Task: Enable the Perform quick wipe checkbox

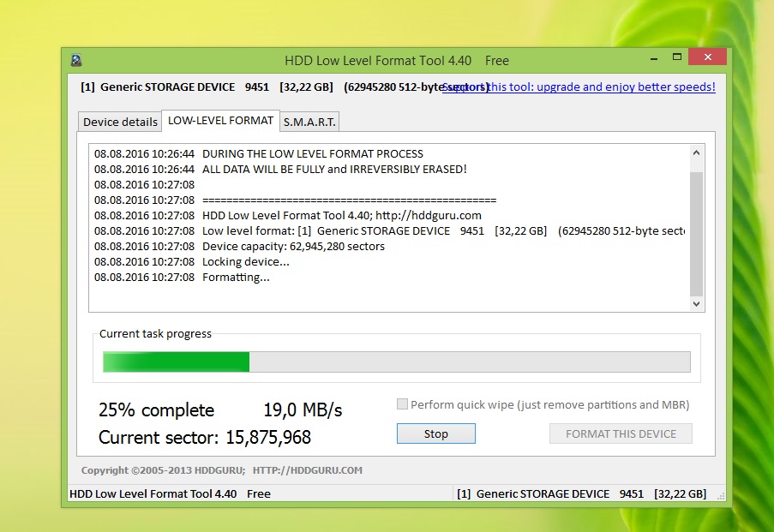Action: pos(402,404)
